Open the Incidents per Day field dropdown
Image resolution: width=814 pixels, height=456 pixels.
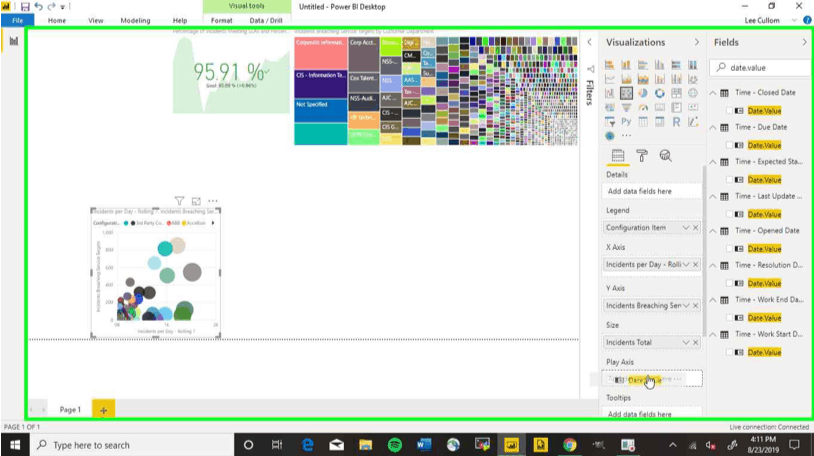pyautogui.click(x=686, y=264)
